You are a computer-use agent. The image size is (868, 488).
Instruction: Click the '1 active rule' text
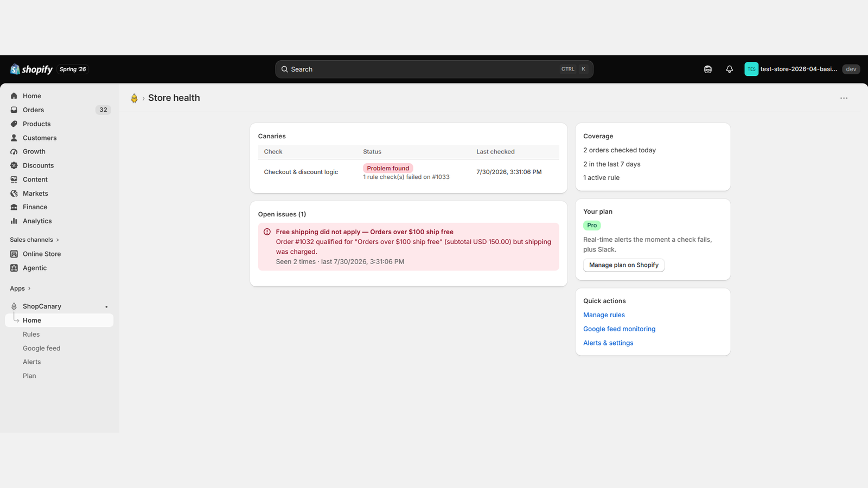point(601,178)
